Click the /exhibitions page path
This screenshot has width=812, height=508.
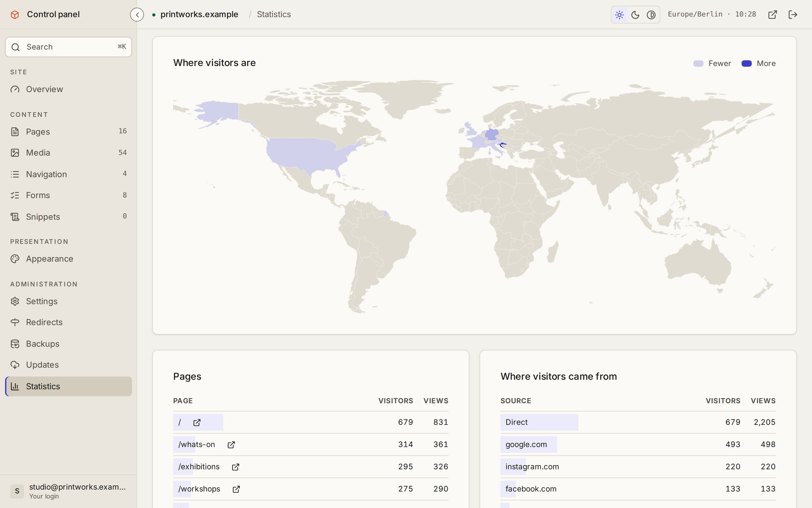coord(199,467)
